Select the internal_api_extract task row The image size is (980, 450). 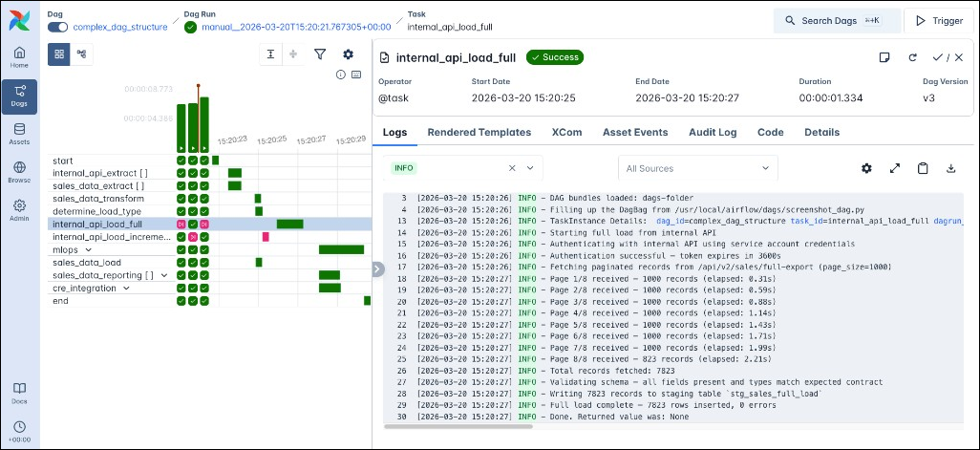(x=111, y=173)
